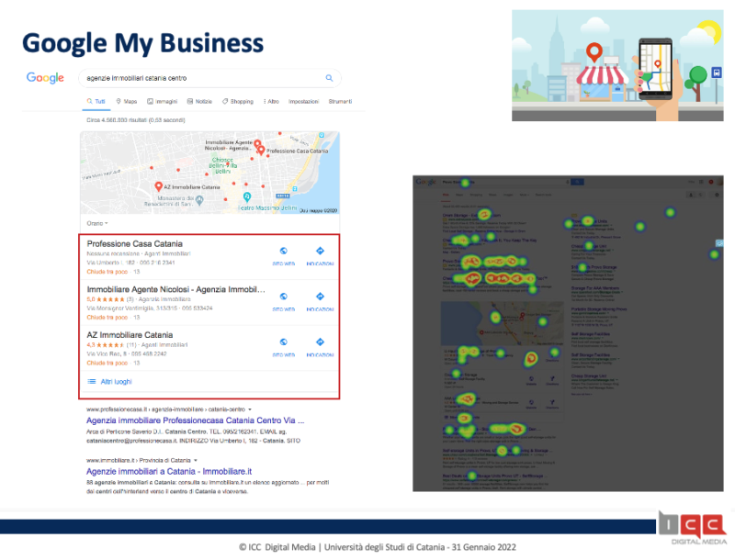735x560 pixels.
Task: Expand the Orario filter dropdown
Action: coord(97,223)
